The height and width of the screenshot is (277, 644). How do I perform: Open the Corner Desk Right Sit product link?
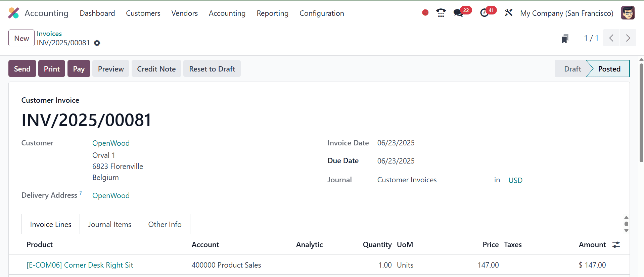pos(80,265)
